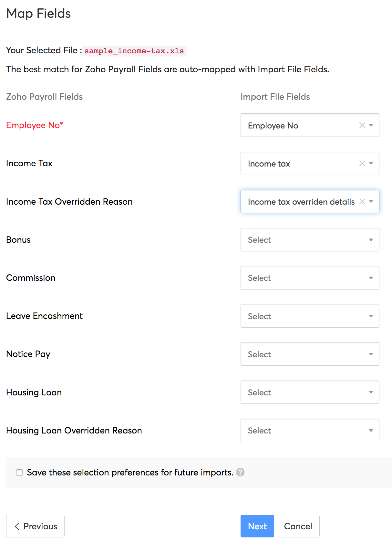Open the Commission field dropdown

[x=310, y=278]
